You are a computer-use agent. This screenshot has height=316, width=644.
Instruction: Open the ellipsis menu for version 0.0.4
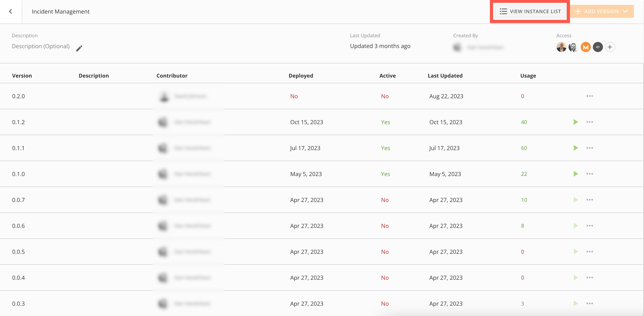coord(590,278)
